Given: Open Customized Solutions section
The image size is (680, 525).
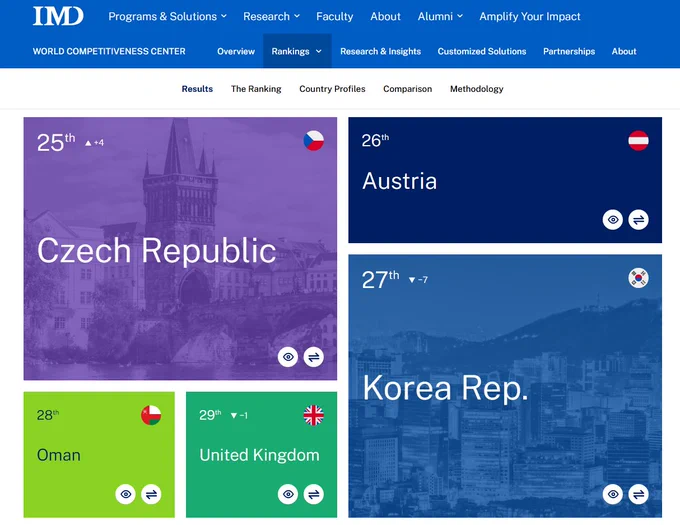Looking at the screenshot, I should click(482, 51).
